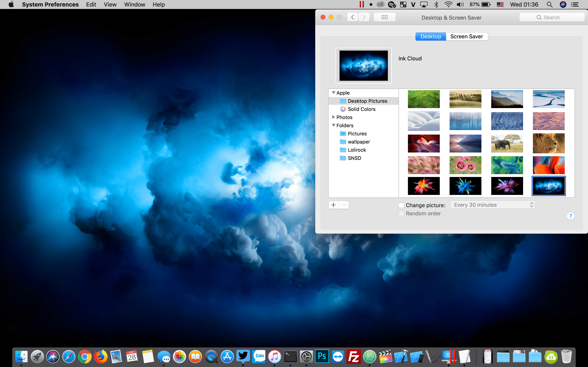Viewport: 588px width, 367px height.
Task: Open the Window menu
Action: pos(134,5)
